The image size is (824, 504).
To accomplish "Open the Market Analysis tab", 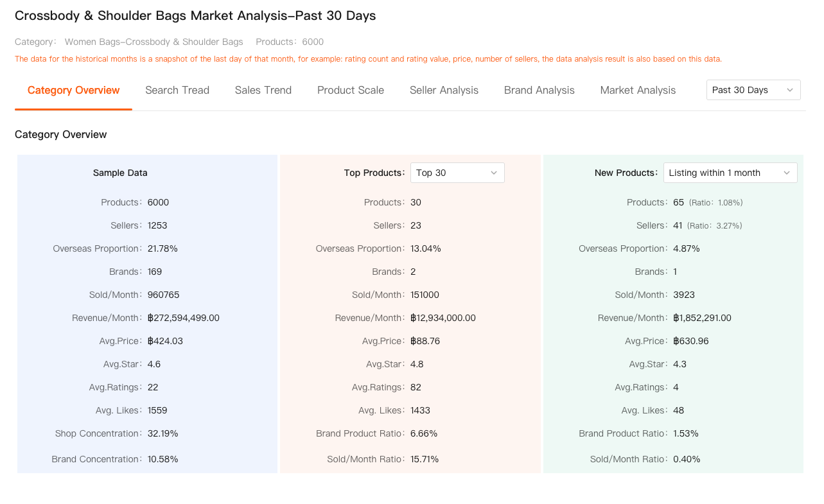I will [x=638, y=90].
